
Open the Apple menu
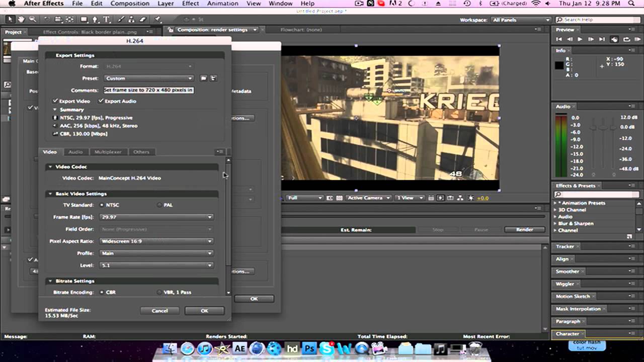click(12, 4)
